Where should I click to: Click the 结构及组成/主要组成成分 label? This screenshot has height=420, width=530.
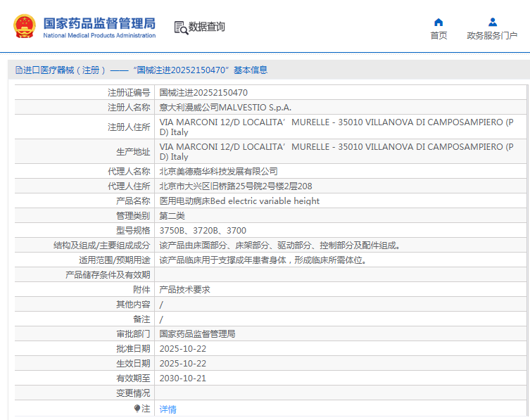(x=102, y=246)
